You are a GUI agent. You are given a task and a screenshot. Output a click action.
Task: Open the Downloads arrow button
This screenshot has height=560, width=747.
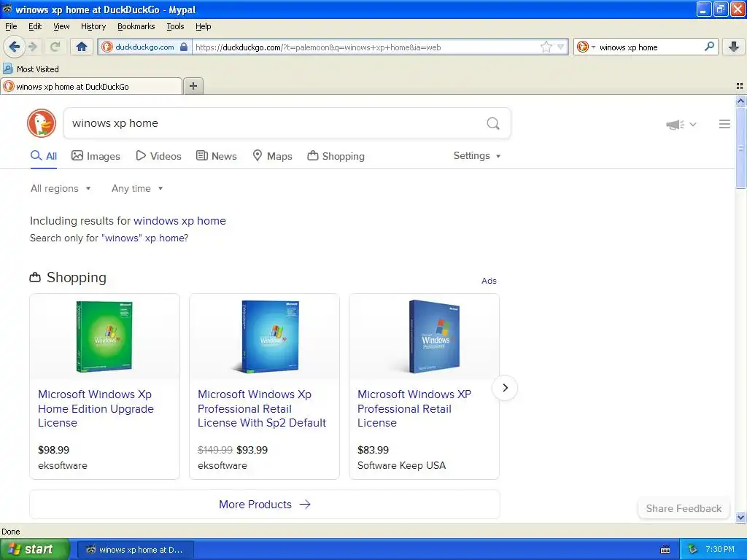[734, 47]
